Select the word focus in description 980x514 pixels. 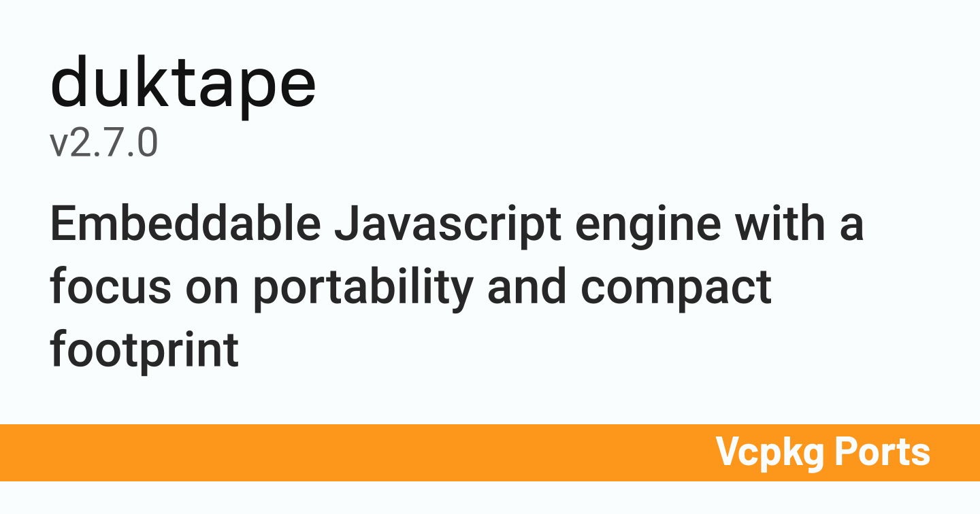pos(110,287)
